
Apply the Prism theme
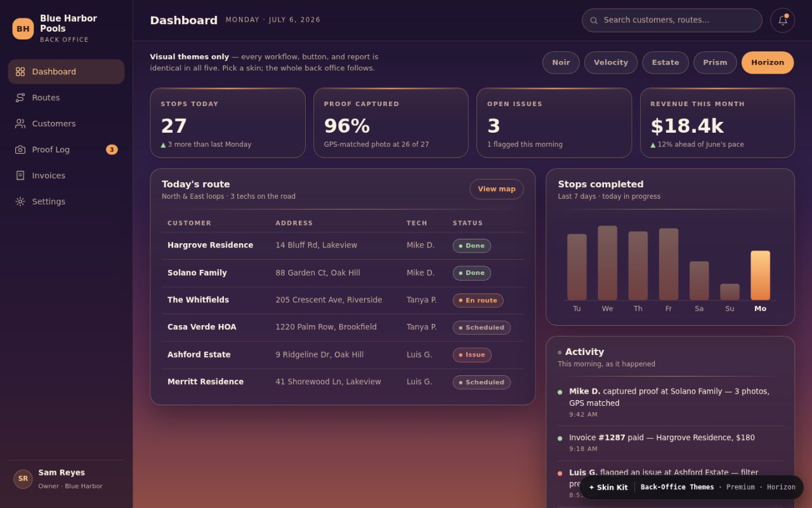(x=715, y=63)
